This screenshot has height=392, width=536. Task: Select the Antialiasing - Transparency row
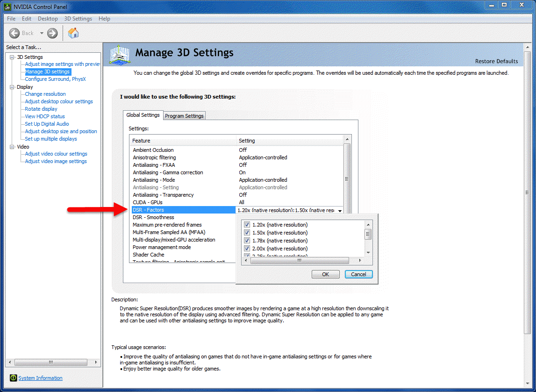click(236, 195)
